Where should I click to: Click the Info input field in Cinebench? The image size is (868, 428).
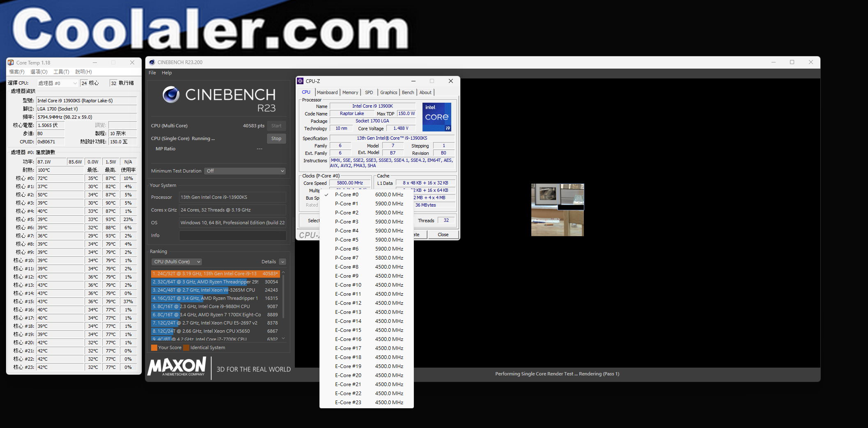(x=232, y=235)
